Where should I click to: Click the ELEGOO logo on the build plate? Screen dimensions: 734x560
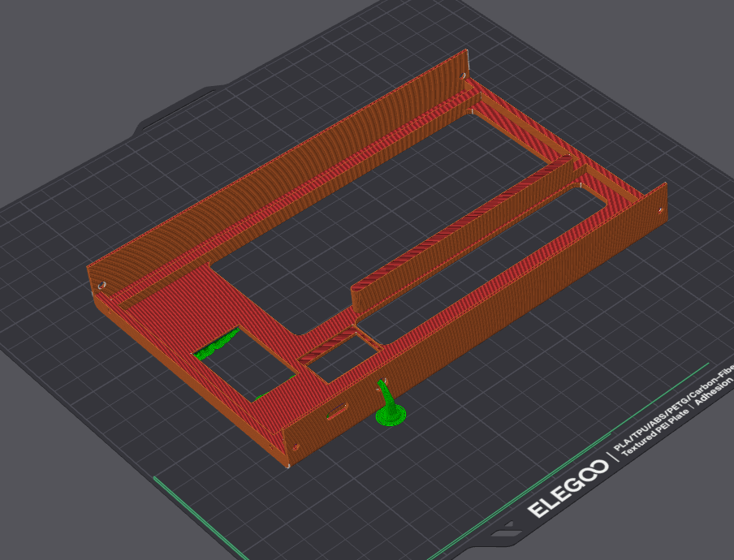click(x=568, y=489)
